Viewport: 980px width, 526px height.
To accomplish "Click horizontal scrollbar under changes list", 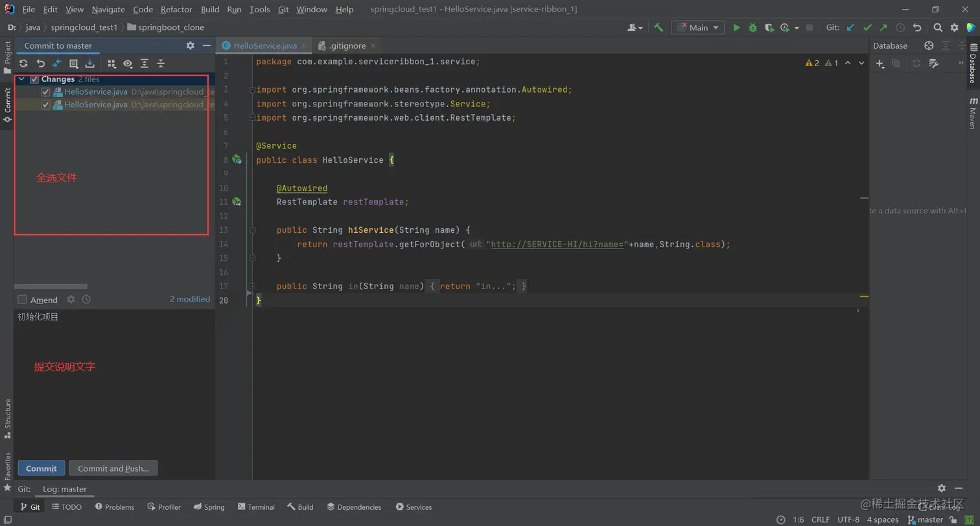I will 51,286.
